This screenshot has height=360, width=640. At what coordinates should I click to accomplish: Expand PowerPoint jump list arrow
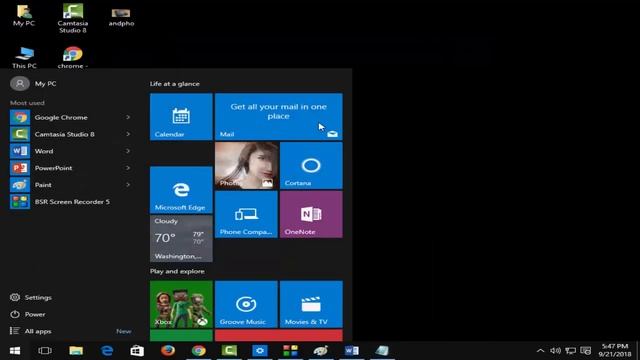coord(128,168)
